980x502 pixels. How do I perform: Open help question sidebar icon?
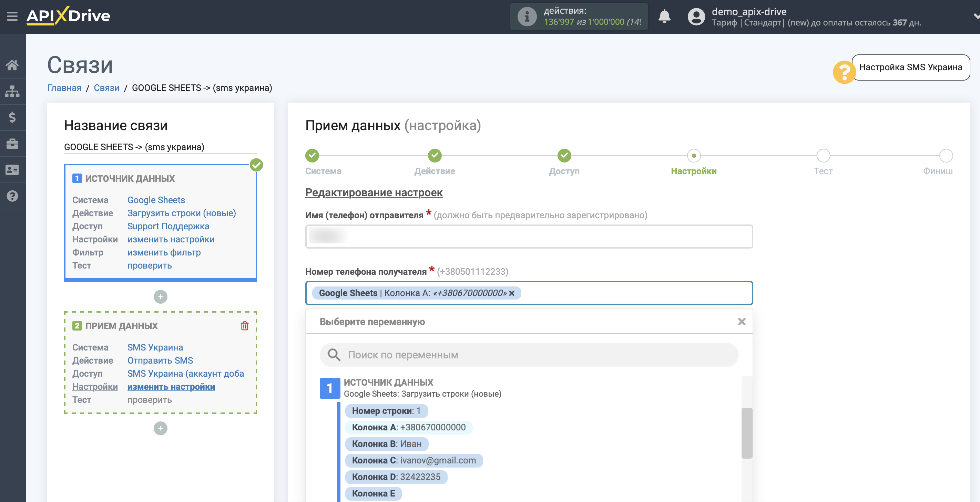[12, 196]
